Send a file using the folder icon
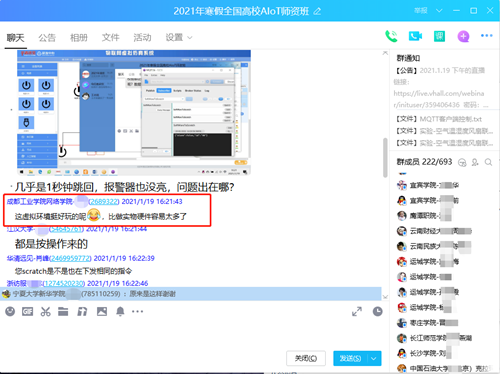 (x=63, y=312)
